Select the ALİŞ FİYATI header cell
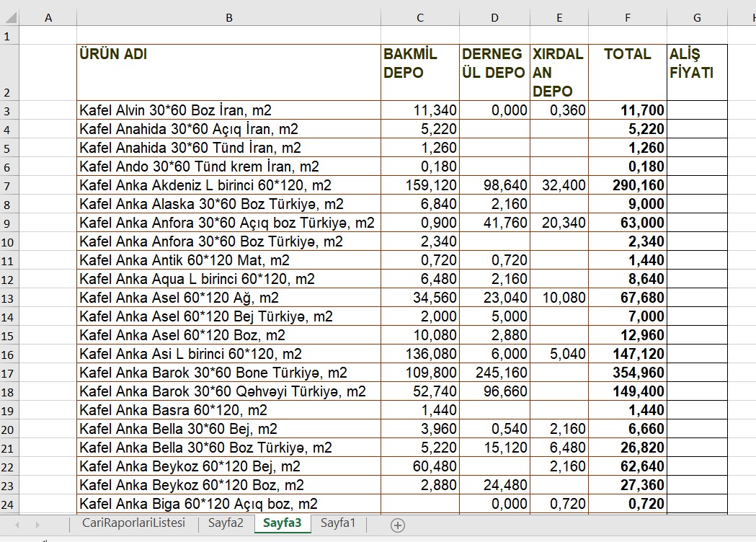The width and height of the screenshot is (756, 542). [696, 72]
